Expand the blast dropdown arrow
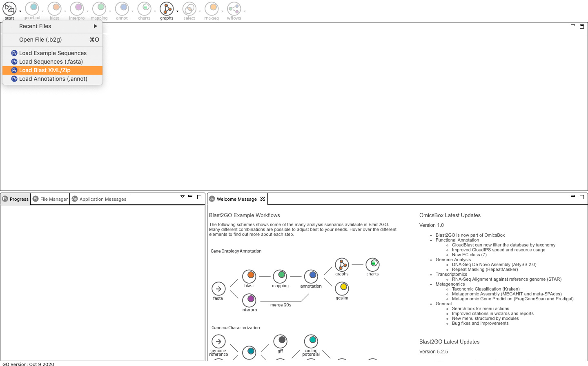This screenshot has height=366, width=588. (65, 11)
